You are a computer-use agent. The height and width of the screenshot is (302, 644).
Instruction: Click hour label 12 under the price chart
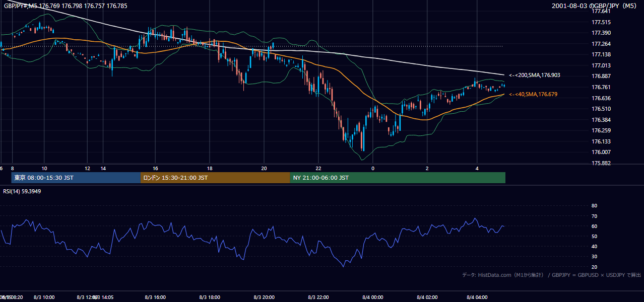click(x=87, y=168)
